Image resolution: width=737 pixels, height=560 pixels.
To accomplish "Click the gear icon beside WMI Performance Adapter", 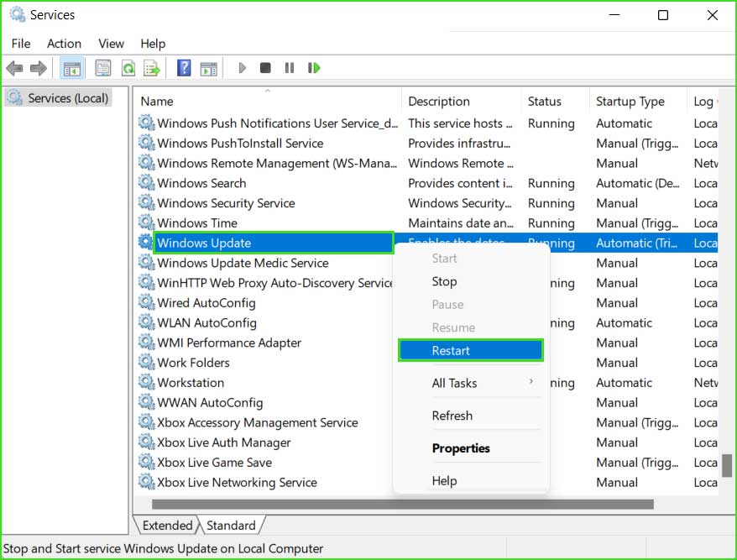I will tap(146, 343).
